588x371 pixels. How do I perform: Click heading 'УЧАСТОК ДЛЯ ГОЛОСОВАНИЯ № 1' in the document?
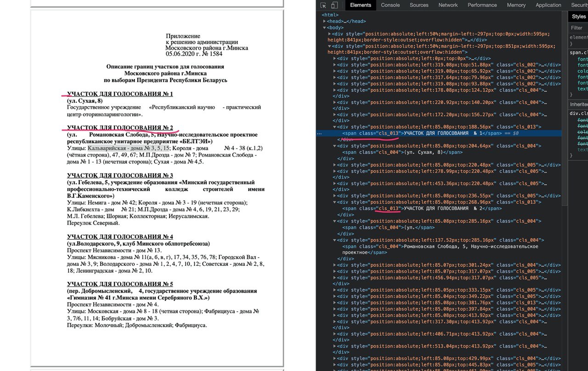tap(120, 94)
